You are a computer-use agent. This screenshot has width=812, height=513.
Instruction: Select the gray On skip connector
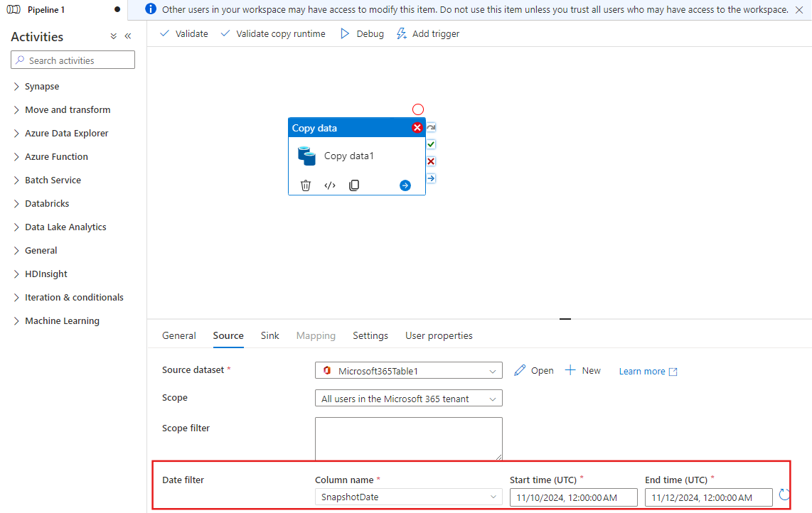tap(431, 127)
